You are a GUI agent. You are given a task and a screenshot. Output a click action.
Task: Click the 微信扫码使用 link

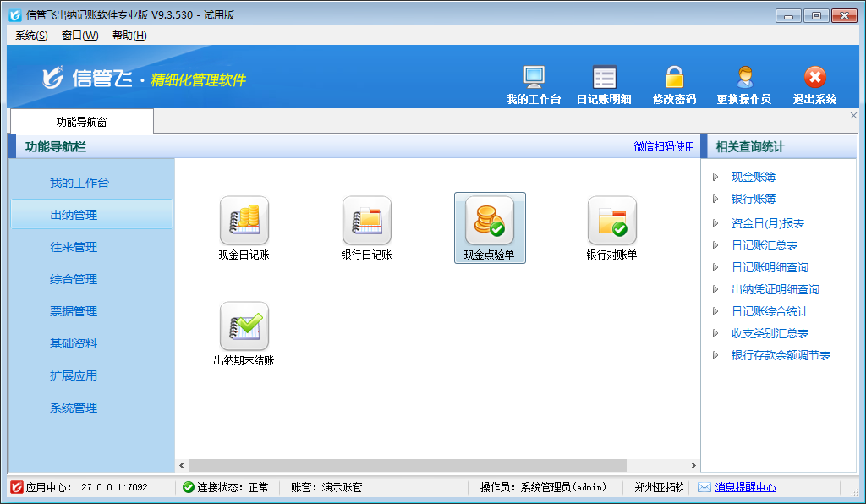click(x=664, y=146)
